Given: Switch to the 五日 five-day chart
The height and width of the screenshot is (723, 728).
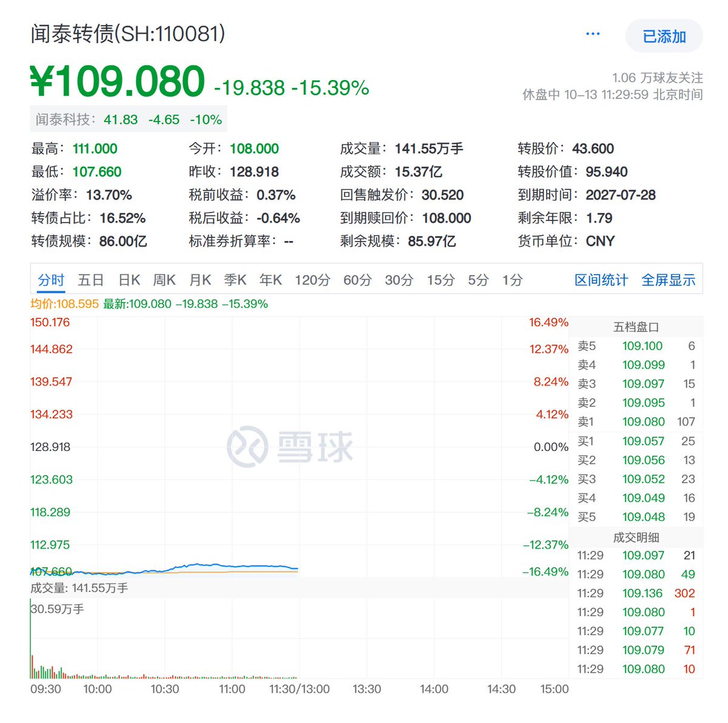Looking at the screenshot, I should click(90, 280).
